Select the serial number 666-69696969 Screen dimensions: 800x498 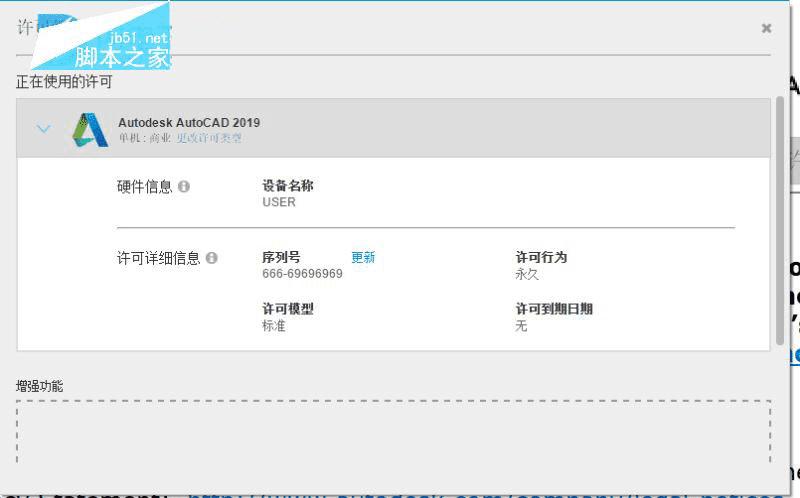click(x=303, y=274)
